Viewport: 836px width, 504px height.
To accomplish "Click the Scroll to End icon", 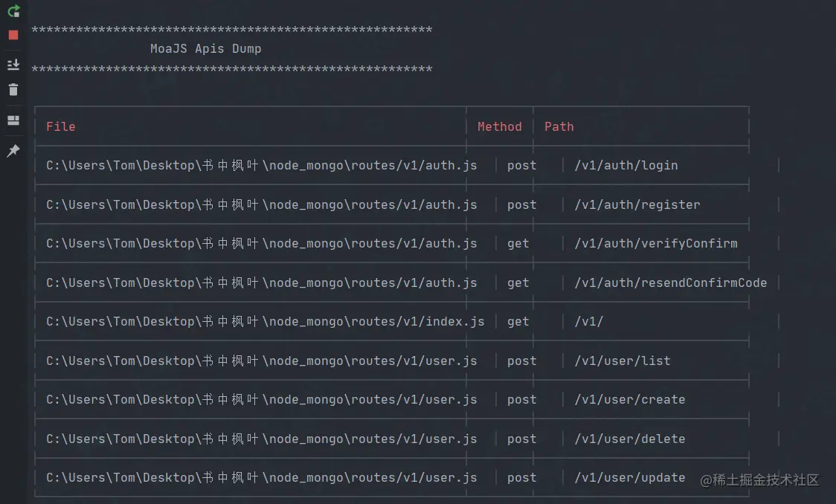I will [x=13, y=65].
